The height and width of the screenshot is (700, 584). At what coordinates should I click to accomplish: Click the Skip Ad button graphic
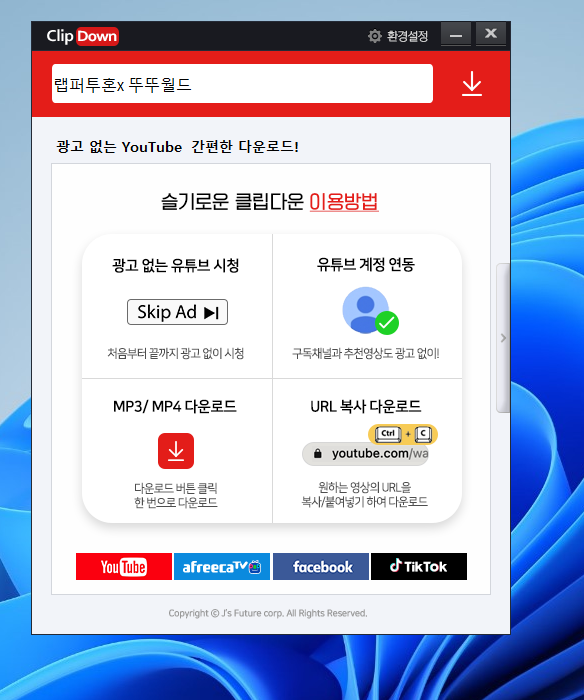177,312
